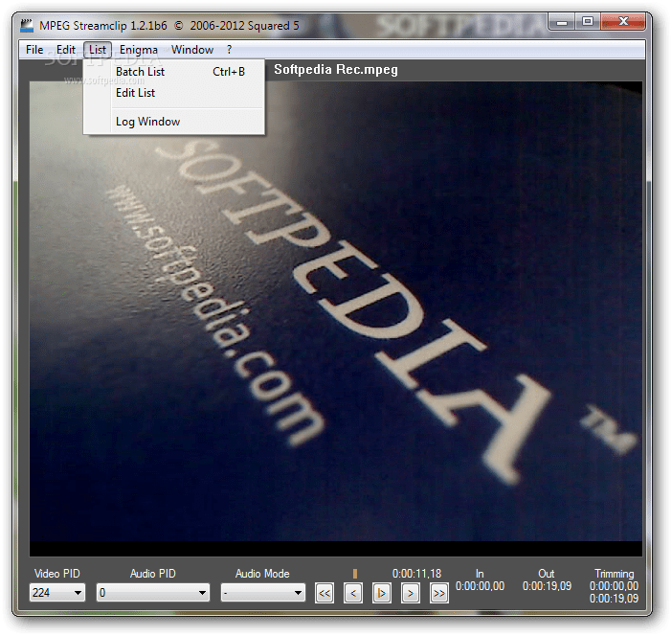
Task: Click the MPEG Streamclip title bar icon
Action: 27,25
